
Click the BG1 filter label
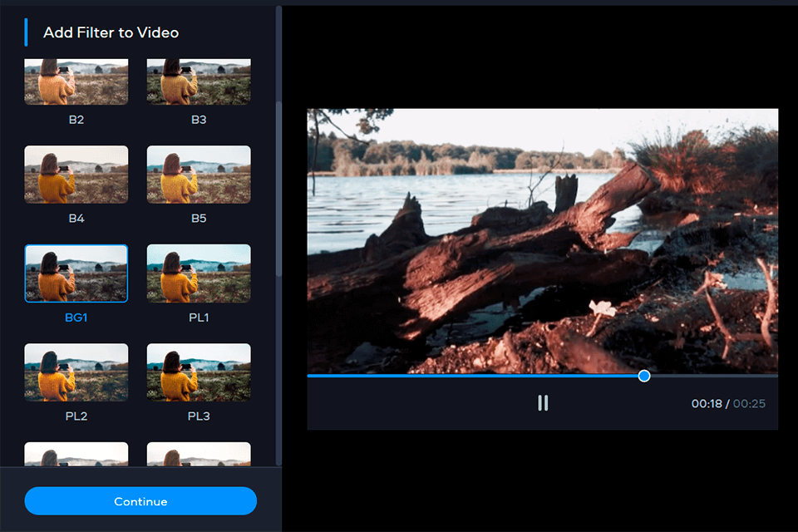coord(76,318)
